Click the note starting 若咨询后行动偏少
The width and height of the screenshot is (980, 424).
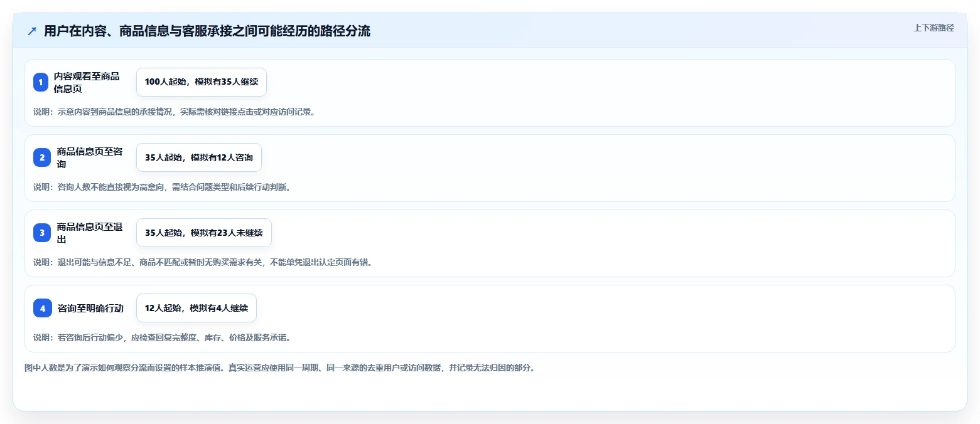[x=162, y=337]
